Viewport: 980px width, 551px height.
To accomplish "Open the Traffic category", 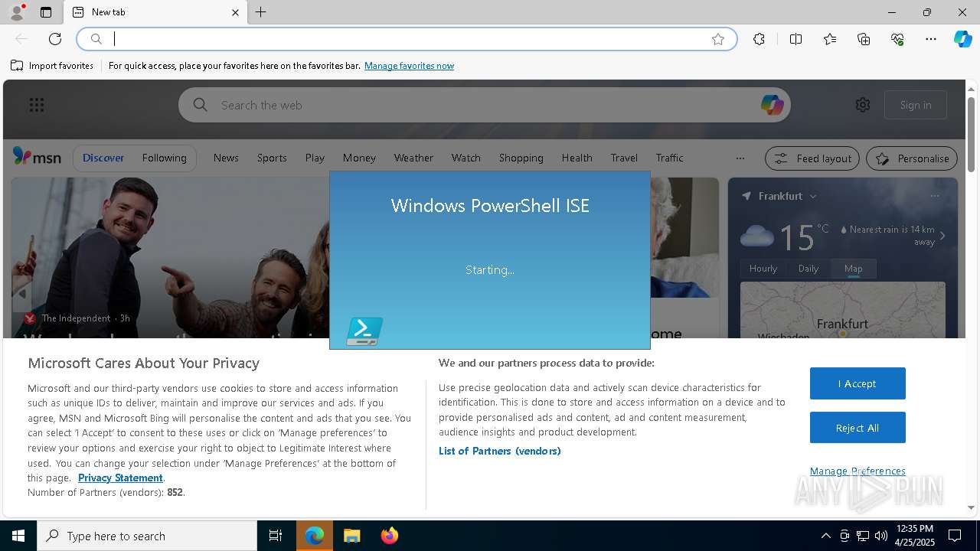I will coord(669,158).
